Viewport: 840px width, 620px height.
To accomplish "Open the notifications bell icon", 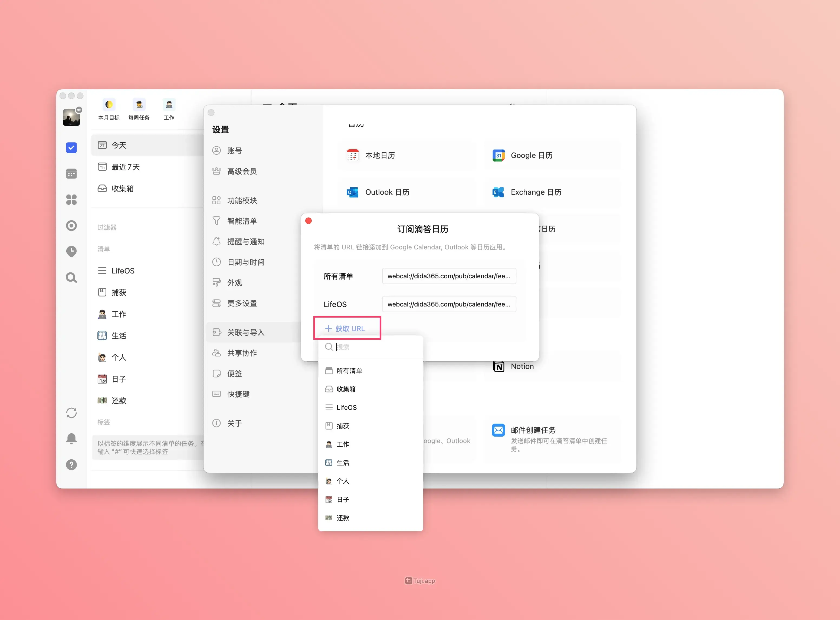I will pos(71,438).
